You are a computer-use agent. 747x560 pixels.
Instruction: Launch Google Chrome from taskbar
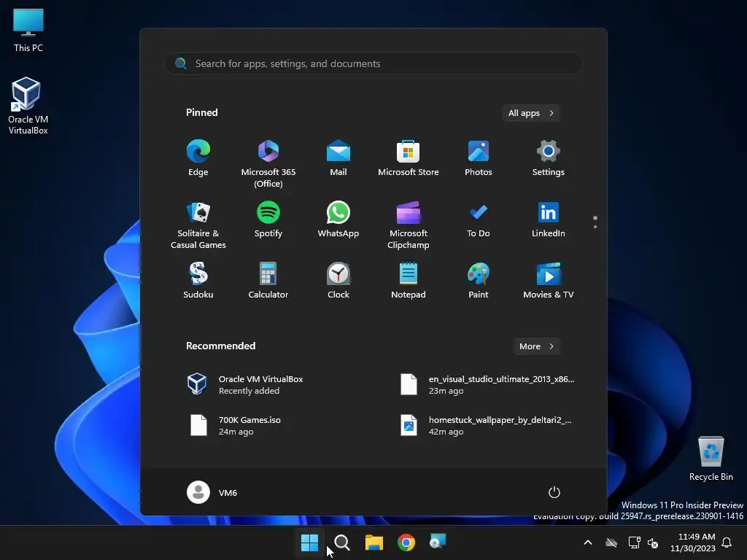pos(406,542)
